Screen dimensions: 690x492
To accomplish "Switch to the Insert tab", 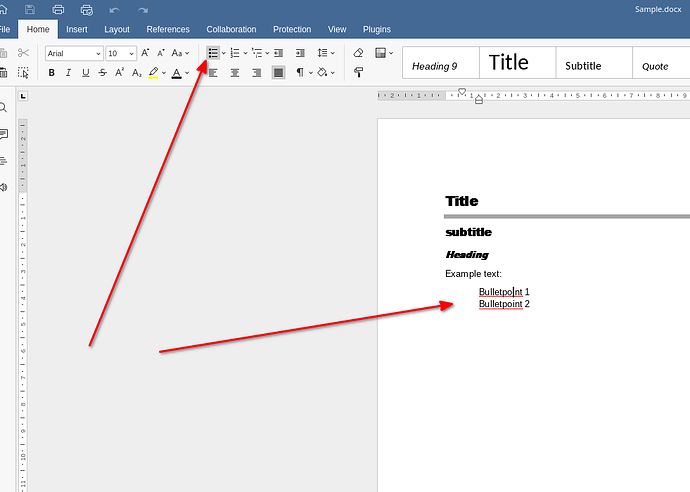I will [x=77, y=29].
